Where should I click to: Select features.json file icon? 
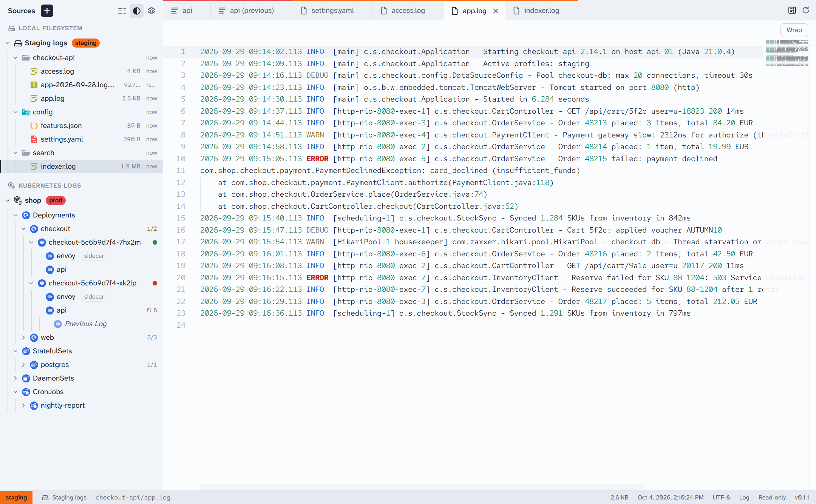(34, 126)
